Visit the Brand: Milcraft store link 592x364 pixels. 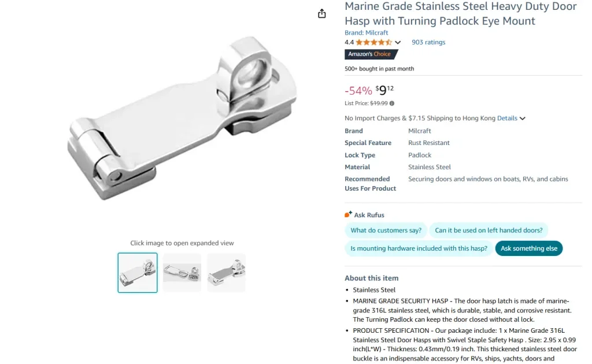(367, 33)
